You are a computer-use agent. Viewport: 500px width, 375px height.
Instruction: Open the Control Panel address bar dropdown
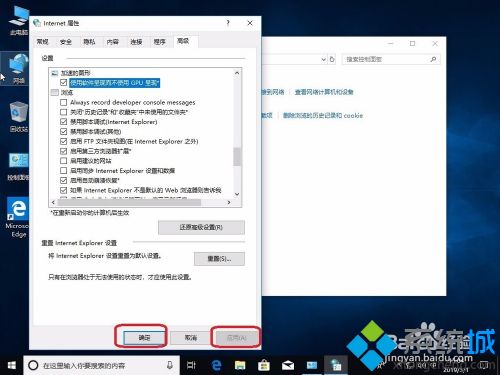click(x=323, y=59)
